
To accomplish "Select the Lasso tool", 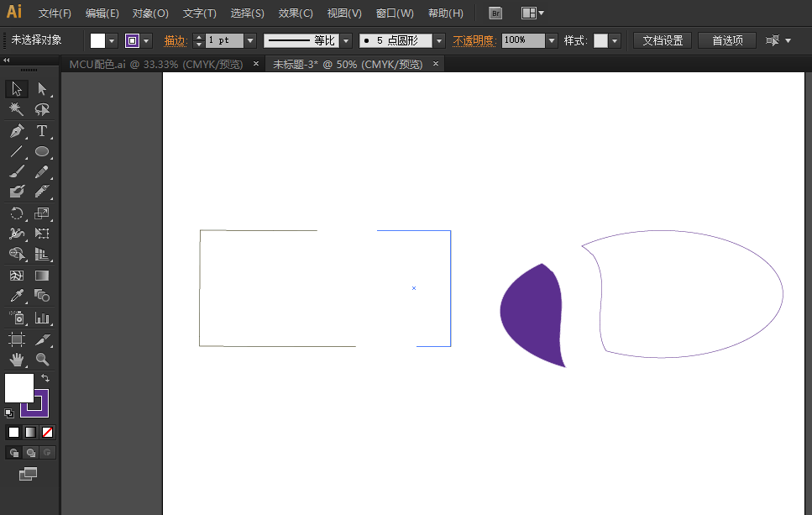I will [42, 109].
